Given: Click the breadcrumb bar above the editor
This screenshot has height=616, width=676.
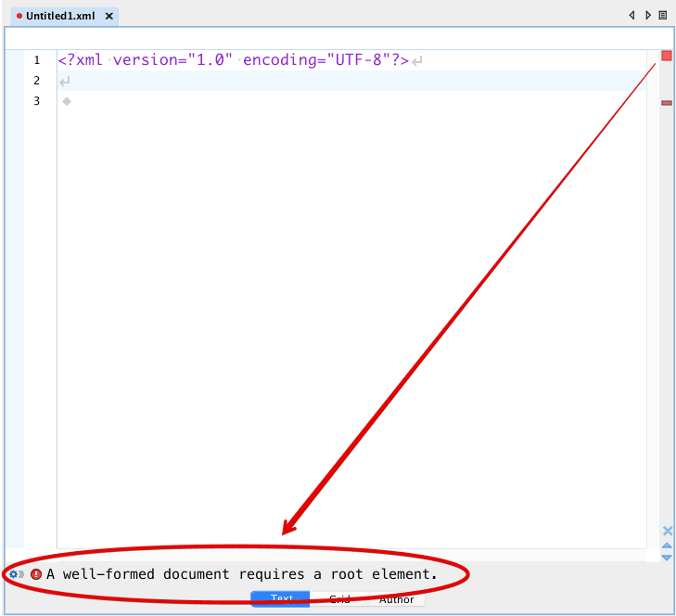Looking at the screenshot, I should [334, 40].
